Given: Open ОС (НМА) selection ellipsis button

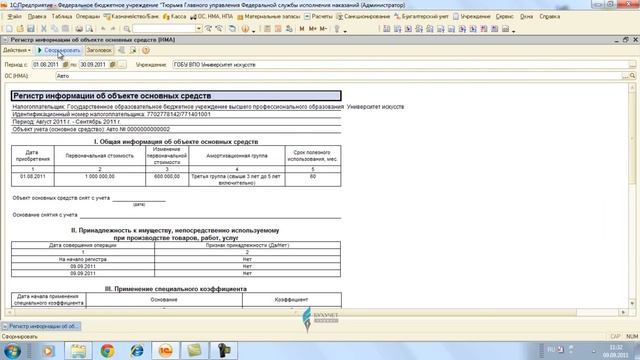Looking at the screenshot, I should pos(625,76).
